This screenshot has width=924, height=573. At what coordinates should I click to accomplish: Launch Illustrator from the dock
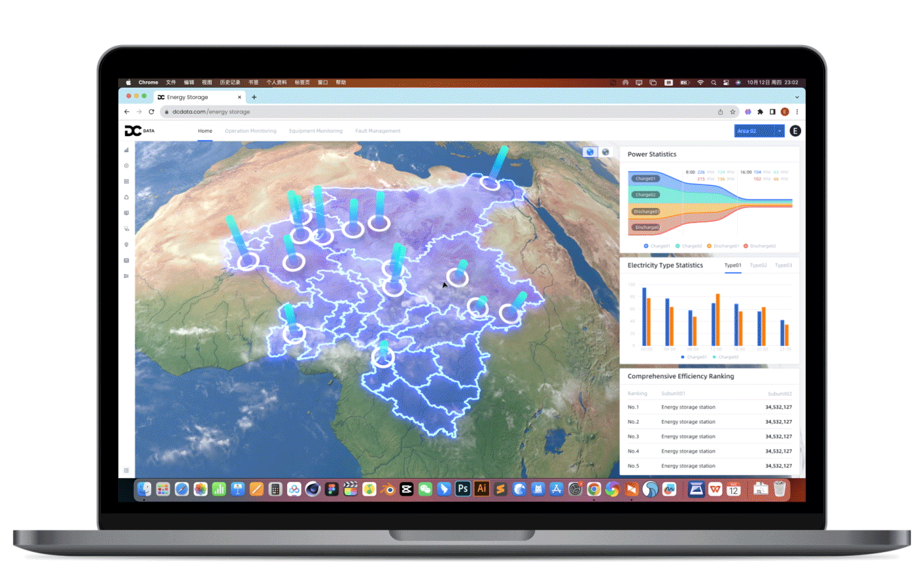(482, 489)
